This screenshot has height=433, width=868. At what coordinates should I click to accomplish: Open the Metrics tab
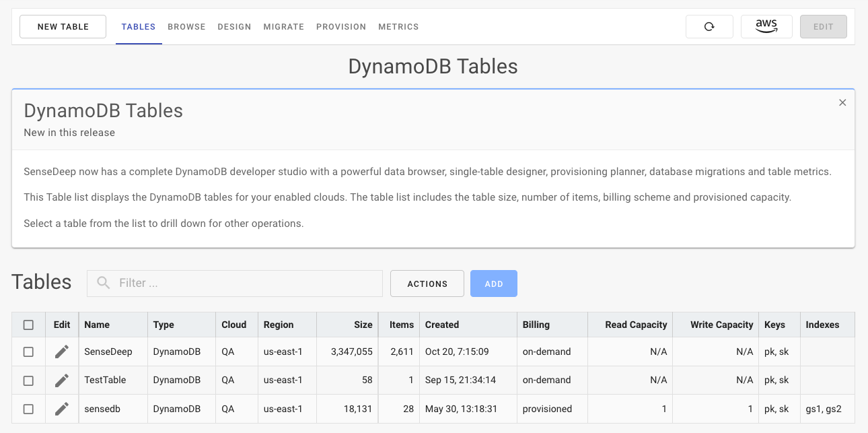point(398,27)
